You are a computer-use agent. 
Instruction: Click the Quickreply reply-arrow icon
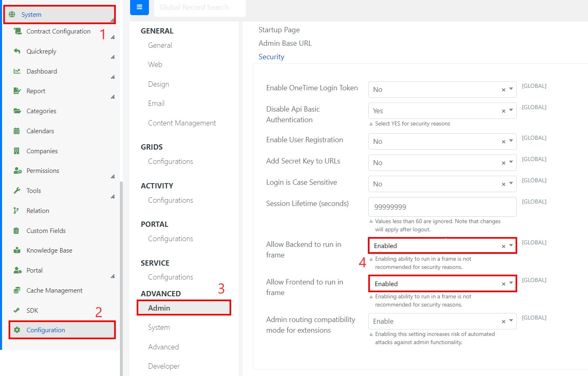click(x=17, y=51)
